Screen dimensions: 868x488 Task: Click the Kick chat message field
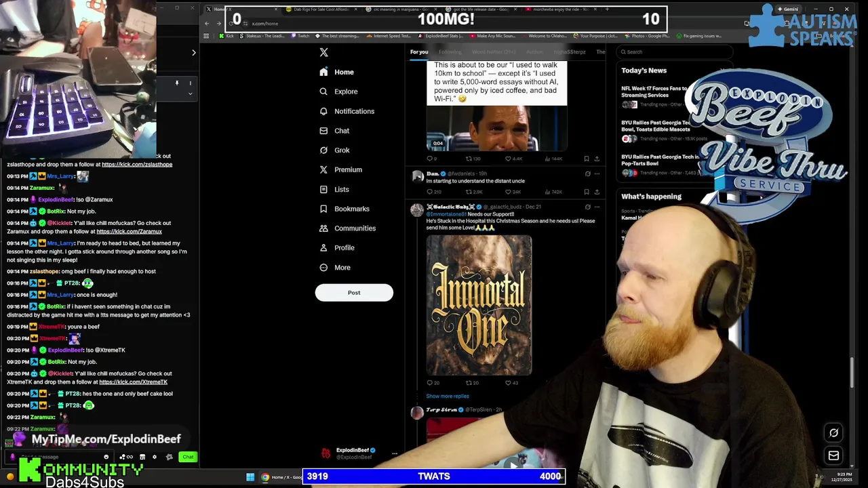point(58,457)
